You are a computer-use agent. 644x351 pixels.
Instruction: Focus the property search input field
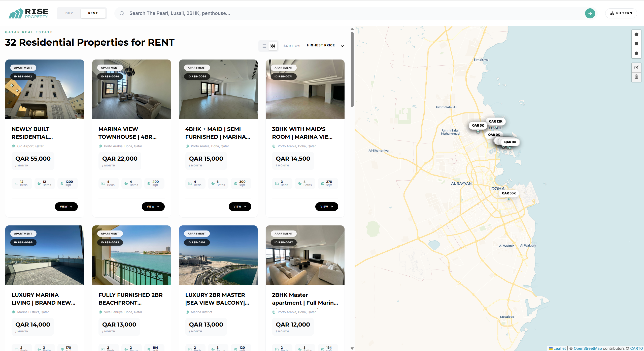pos(355,13)
